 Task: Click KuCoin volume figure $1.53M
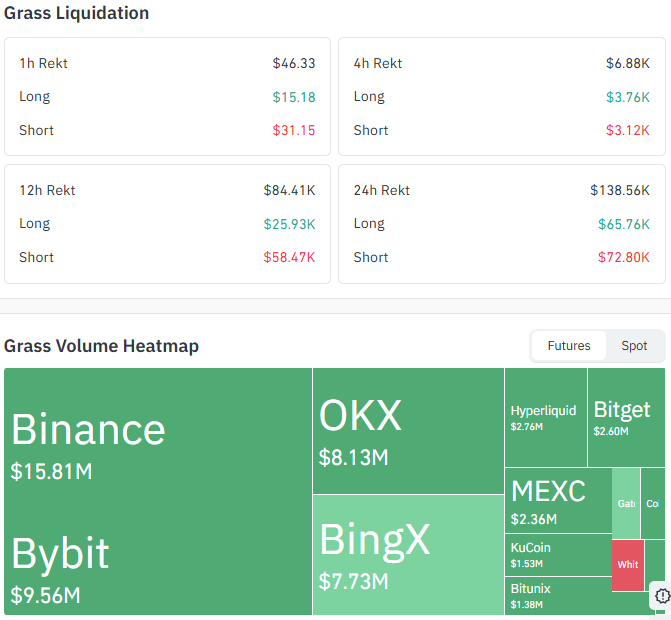[x=527, y=564]
